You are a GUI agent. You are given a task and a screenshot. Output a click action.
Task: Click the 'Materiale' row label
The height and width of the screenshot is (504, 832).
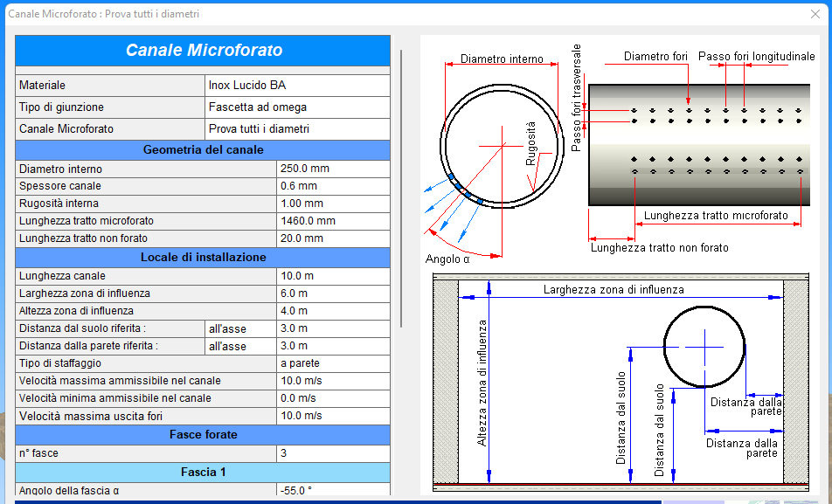point(110,86)
